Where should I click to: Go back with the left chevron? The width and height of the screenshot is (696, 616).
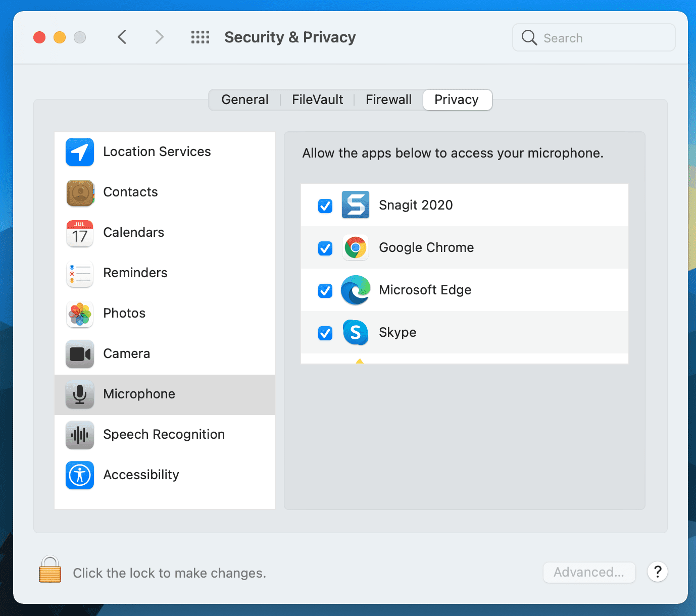click(x=122, y=37)
